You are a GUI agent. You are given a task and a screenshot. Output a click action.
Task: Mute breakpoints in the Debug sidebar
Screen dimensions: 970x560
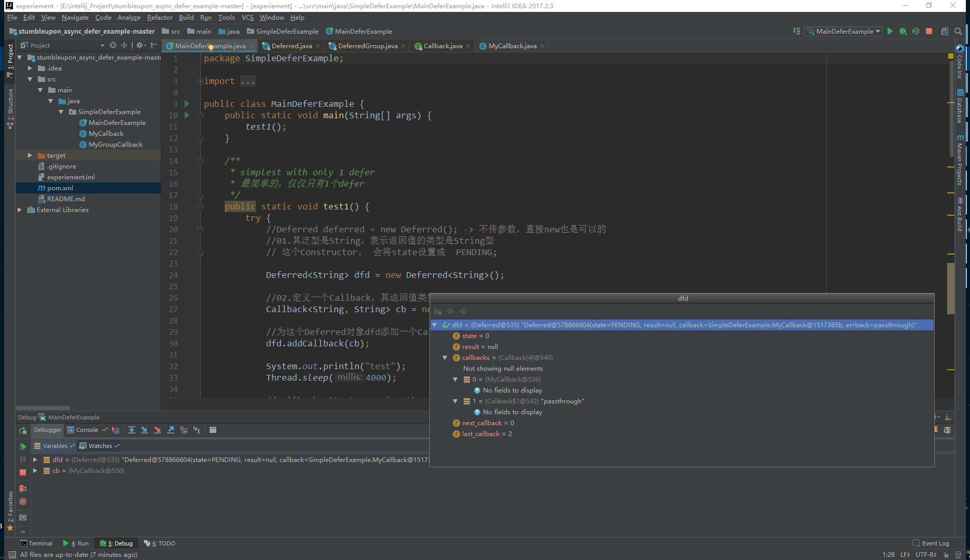pyautogui.click(x=22, y=501)
